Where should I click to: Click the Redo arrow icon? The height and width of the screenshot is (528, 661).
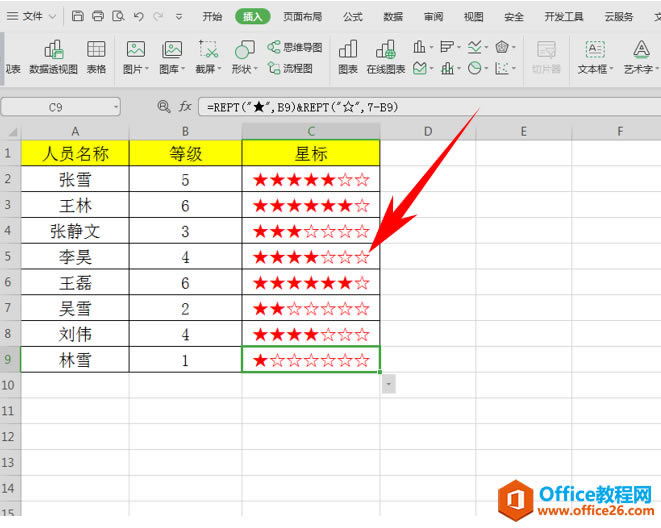pyautogui.click(x=159, y=16)
